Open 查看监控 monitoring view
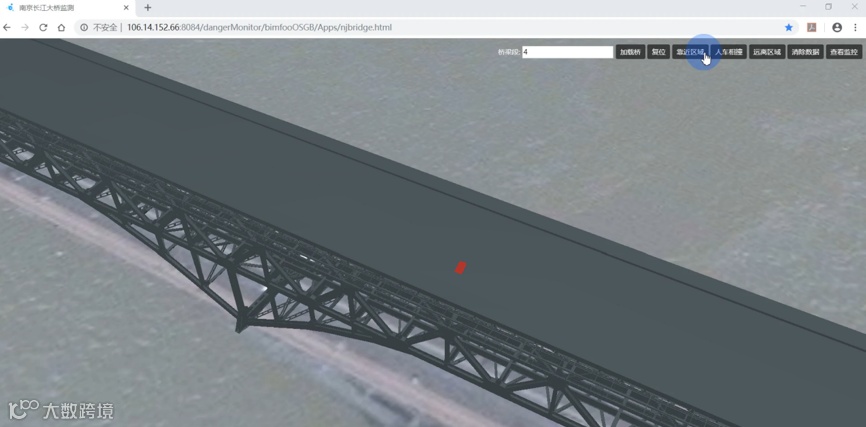Screen dimensions: 866x427 point(844,52)
